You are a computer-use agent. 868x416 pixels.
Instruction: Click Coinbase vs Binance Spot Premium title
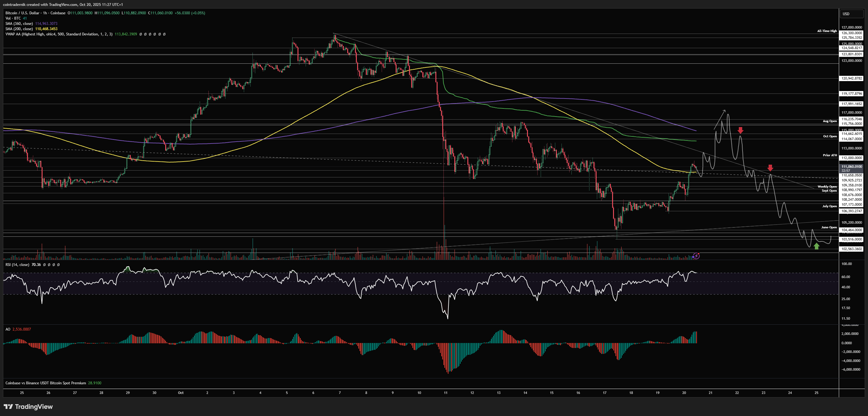click(x=45, y=383)
